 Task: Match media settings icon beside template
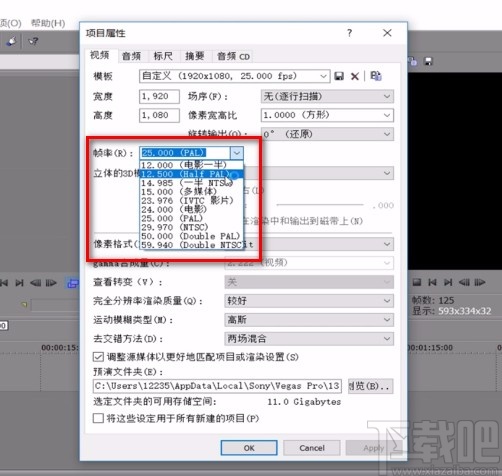(376, 76)
